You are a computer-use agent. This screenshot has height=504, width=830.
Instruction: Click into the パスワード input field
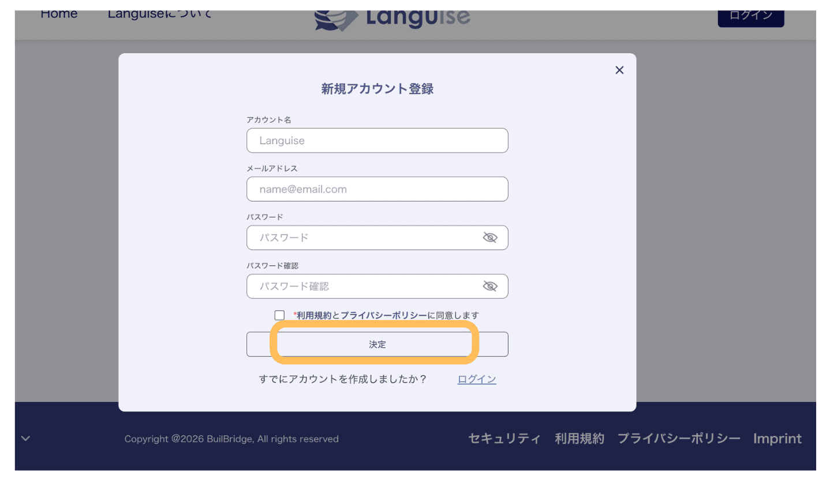pyautogui.click(x=364, y=238)
